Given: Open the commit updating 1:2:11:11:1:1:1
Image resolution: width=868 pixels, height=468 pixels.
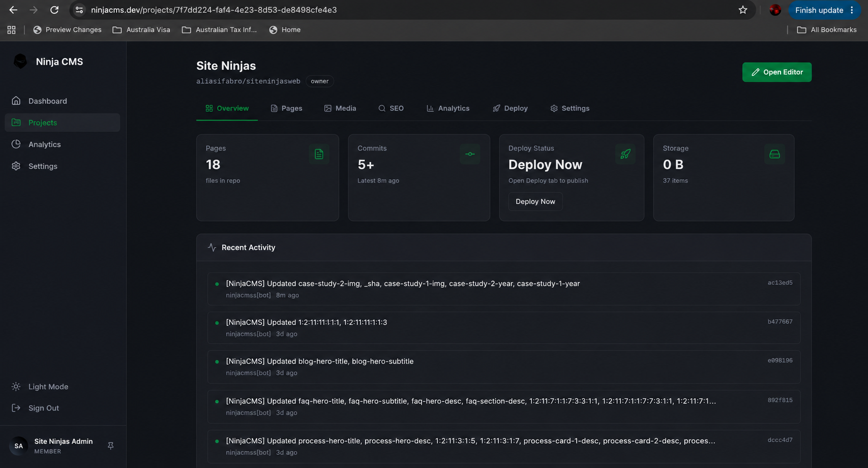Looking at the screenshot, I should click(x=503, y=328).
